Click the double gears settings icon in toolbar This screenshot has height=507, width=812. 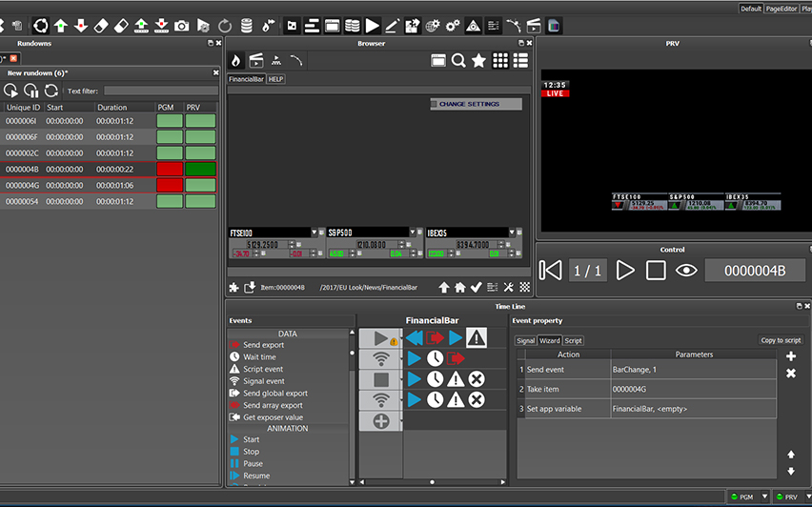pyautogui.click(x=453, y=26)
